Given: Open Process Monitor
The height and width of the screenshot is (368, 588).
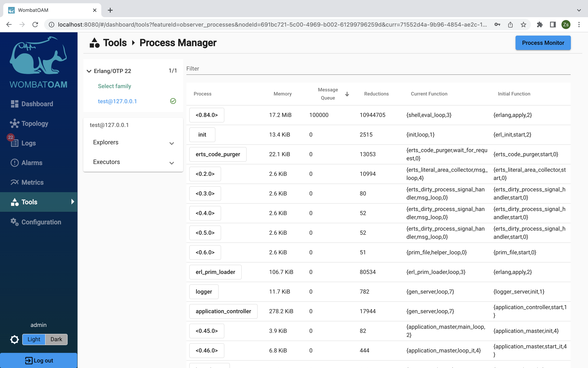Looking at the screenshot, I should (543, 43).
